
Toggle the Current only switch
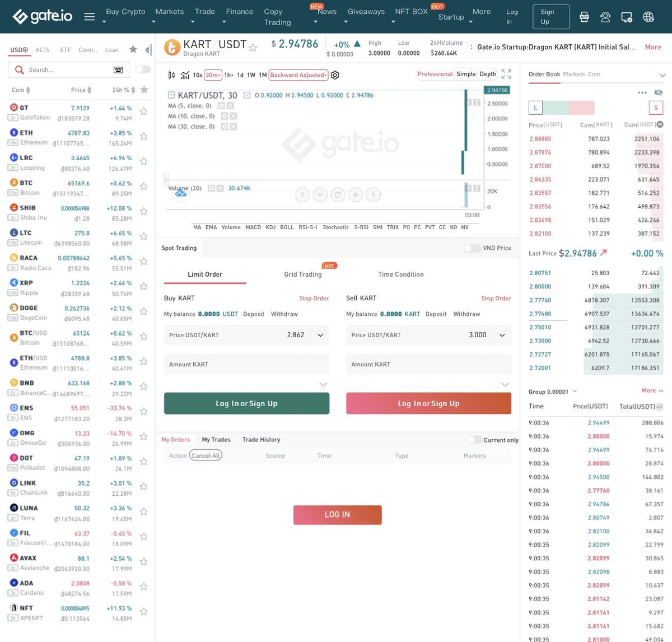(x=475, y=440)
